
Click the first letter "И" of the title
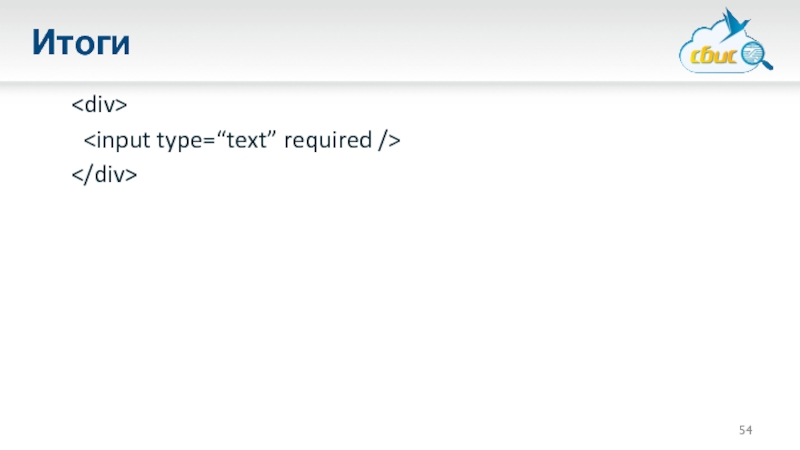42,42
